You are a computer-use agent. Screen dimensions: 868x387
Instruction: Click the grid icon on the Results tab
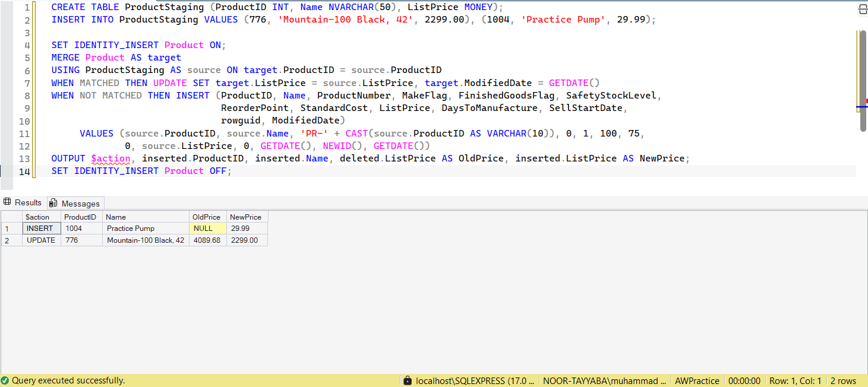[7, 202]
